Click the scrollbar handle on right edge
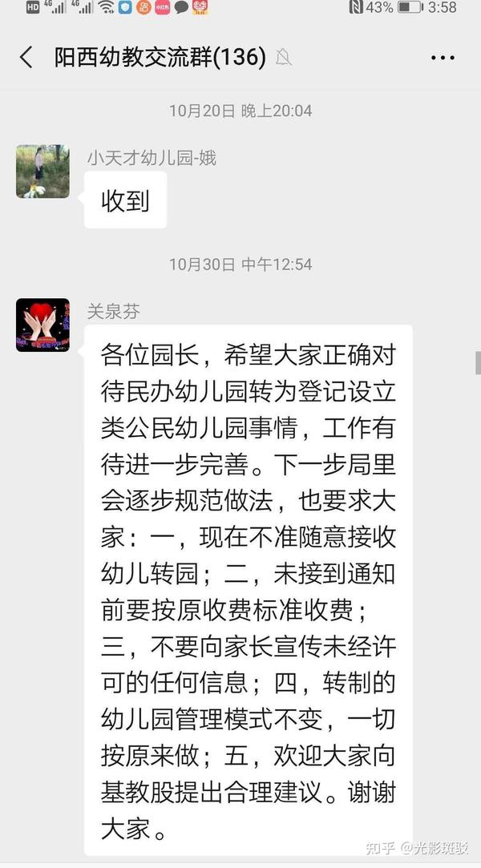Image resolution: width=481 pixels, height=868 pixels. point(479,362)
